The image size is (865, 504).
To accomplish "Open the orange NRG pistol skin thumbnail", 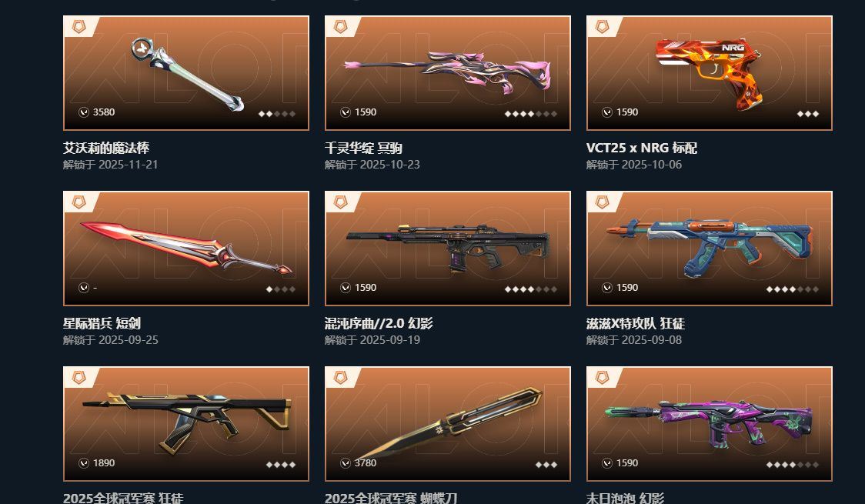I will click(x=710, y=73).
